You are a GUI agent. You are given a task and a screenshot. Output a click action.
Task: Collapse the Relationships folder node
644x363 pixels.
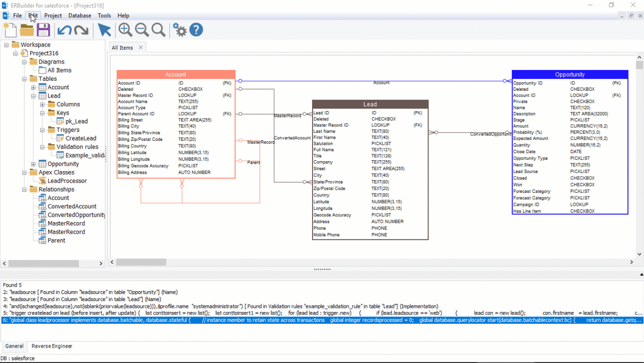pyautogui.click(x=24, y=189)
